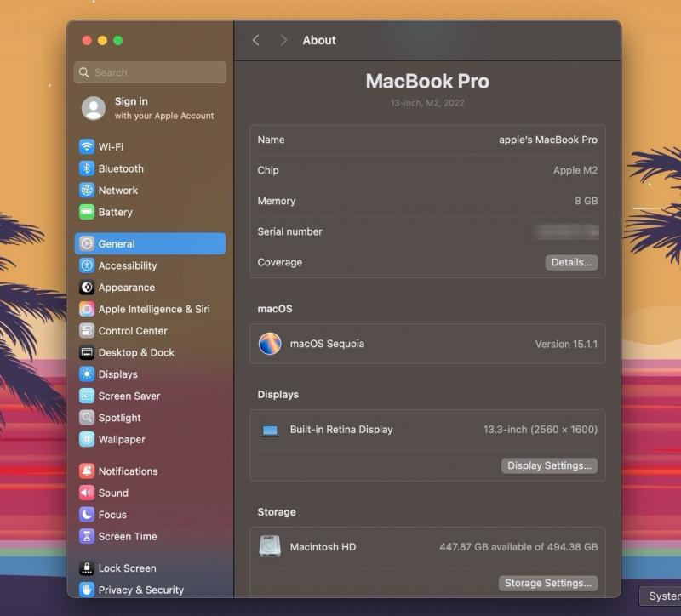This screenshot has width=681, height=616.
Task: Click the Notifications bell icon
Action: click(87, 471)
